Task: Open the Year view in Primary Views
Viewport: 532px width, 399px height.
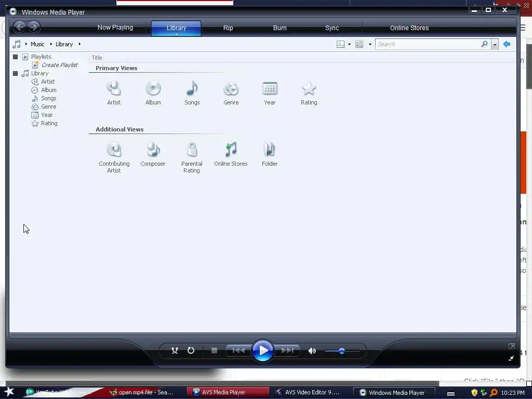Action: [x=270, y=92]
